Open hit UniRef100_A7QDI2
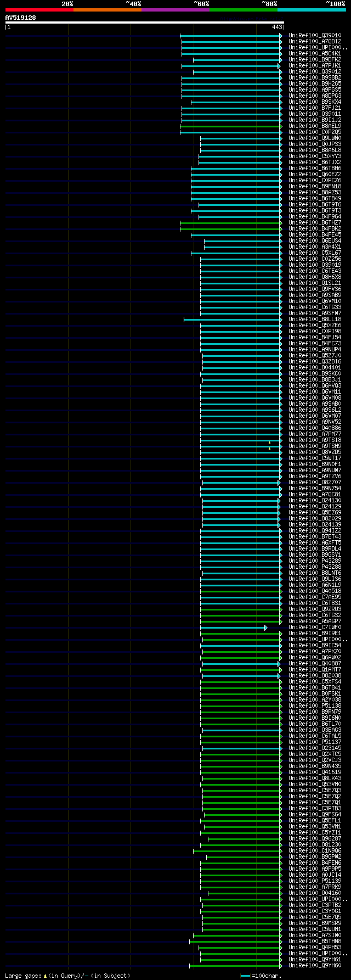Viewport: 351px width, 980px height. pyautogui.click(x=315, y=42)
